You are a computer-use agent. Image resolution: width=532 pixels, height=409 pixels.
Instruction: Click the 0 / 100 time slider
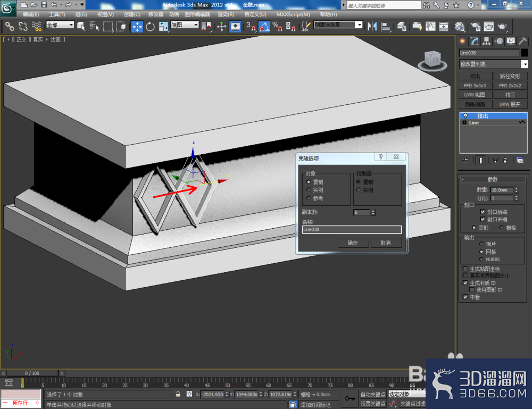pos(32,373)
